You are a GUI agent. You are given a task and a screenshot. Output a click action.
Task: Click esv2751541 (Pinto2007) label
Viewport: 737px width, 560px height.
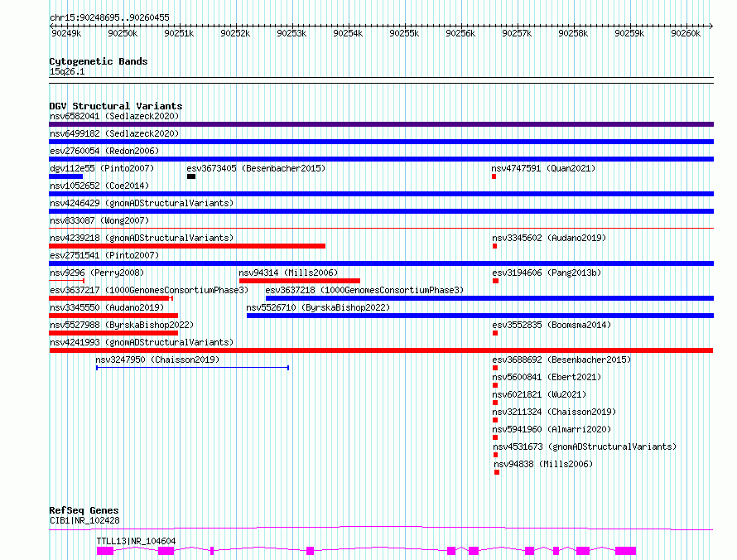click(104, 255)
